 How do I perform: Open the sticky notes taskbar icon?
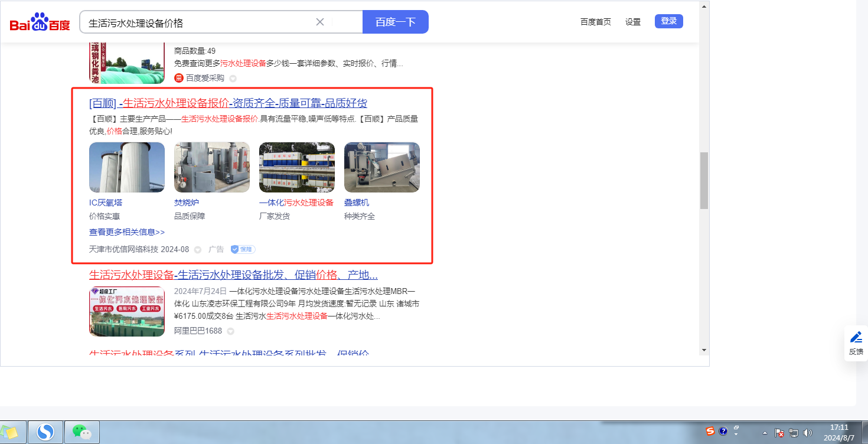click(x=11, y=433)
